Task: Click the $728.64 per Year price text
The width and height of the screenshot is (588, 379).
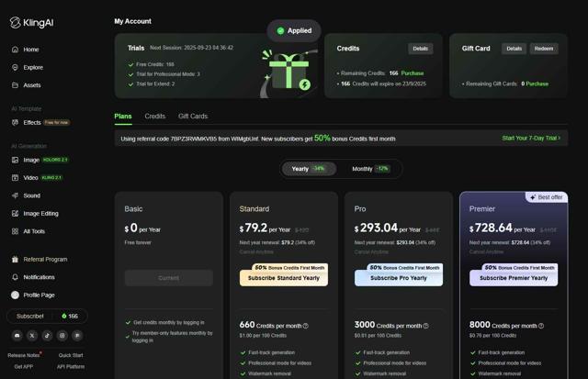Action: 503,229
